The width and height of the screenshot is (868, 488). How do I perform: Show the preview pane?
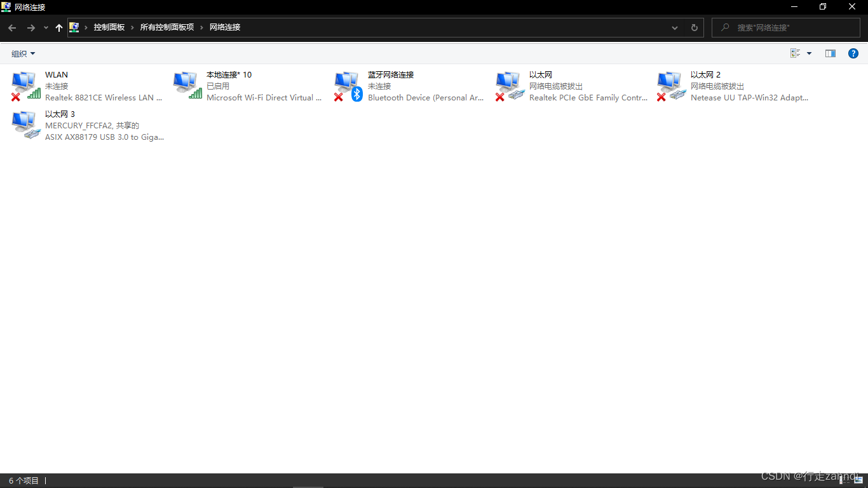tap(830, 53)
